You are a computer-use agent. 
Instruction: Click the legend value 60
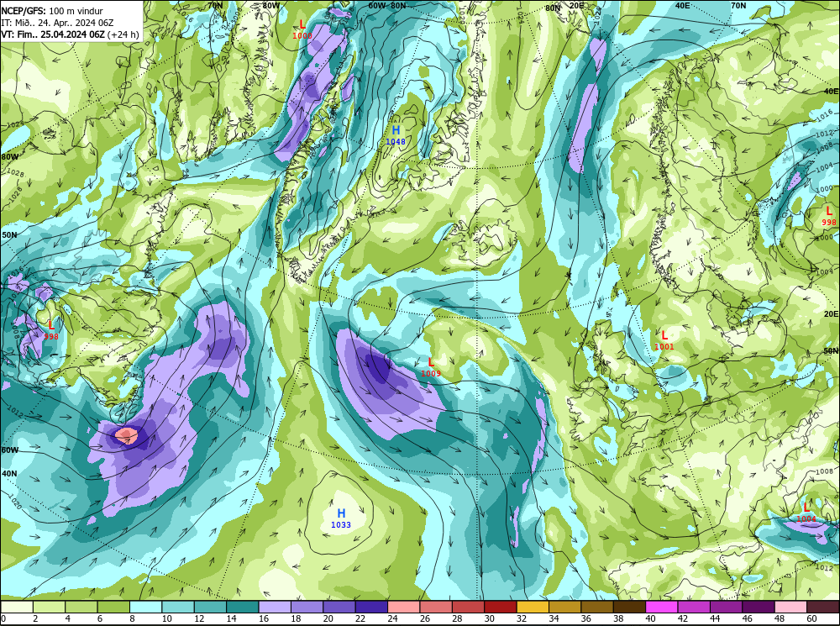tap(811, 619)
